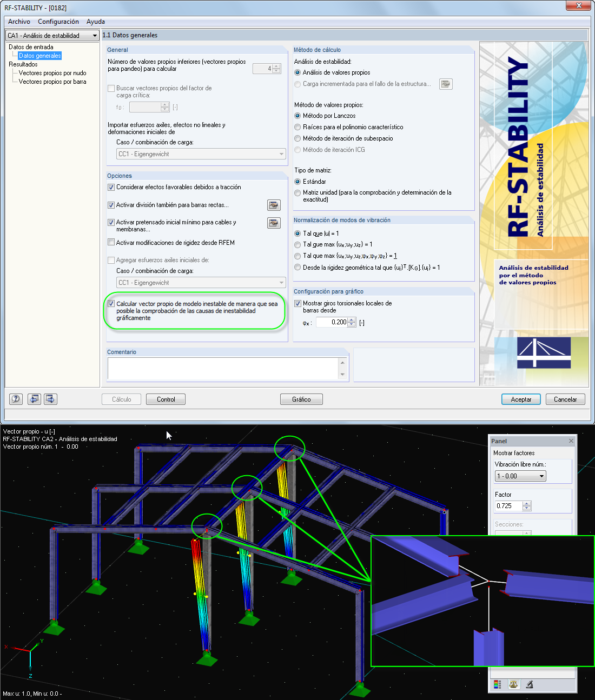Open help via the question mark icon
This screenshot has height=700, width=595.
[15, 399]
